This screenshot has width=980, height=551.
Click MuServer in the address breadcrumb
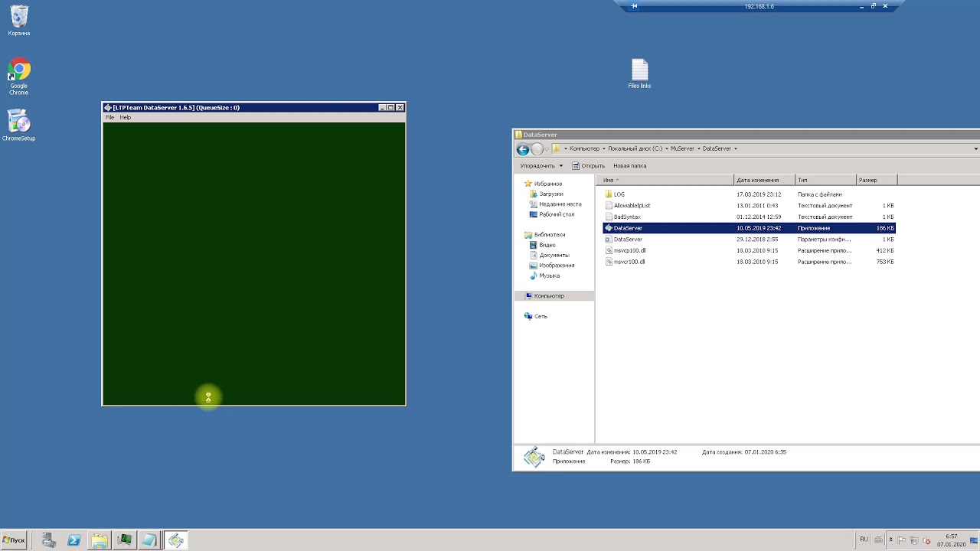682,148
